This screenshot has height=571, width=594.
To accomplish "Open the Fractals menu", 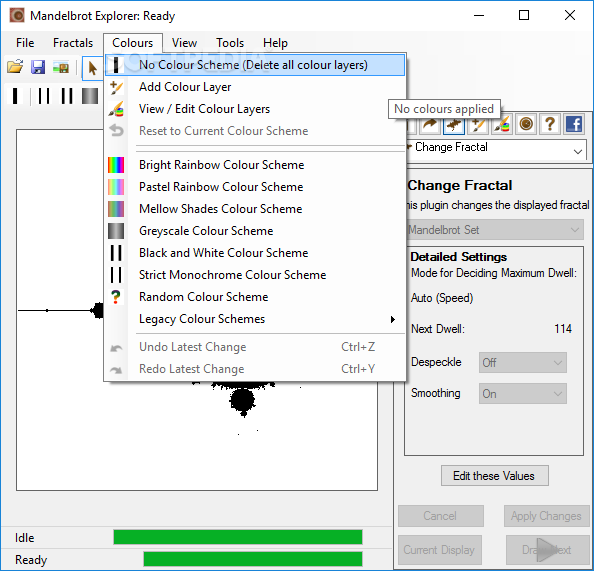I will coord(73,43).
